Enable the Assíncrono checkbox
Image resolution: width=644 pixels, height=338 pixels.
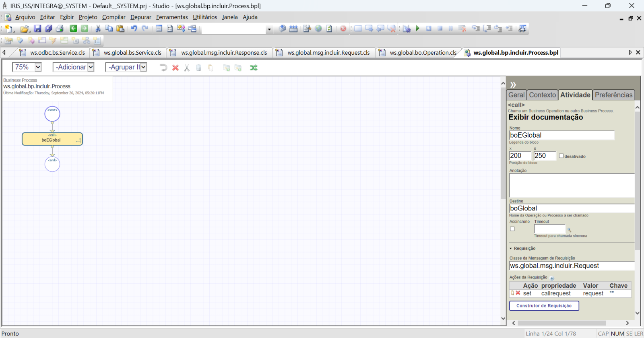point(512,229)
